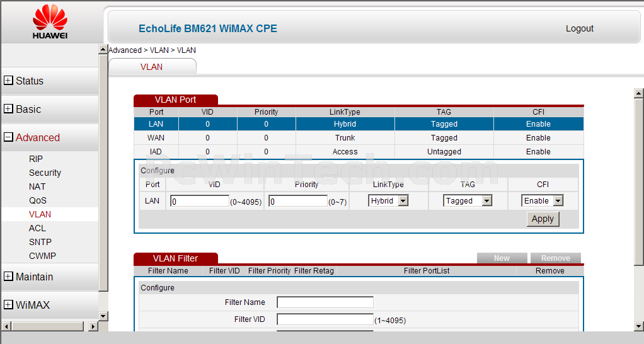Go to the SNTP page

point(40,242)
